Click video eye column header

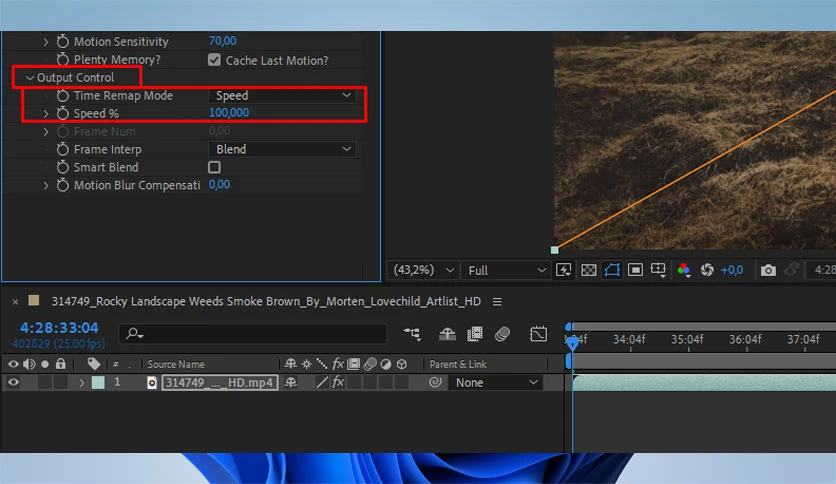pos(13,364)
